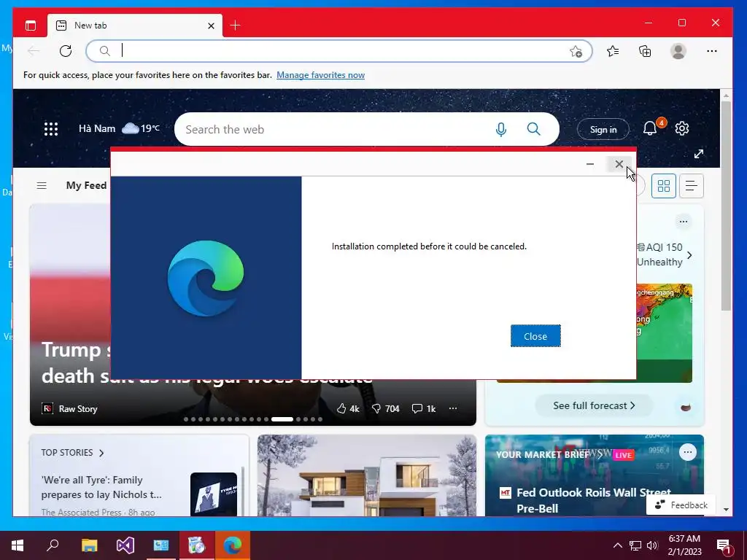The height and width of the screenshot is (560, 747).
Task: Click the Feedback button
Action: (x=681, y=505)
